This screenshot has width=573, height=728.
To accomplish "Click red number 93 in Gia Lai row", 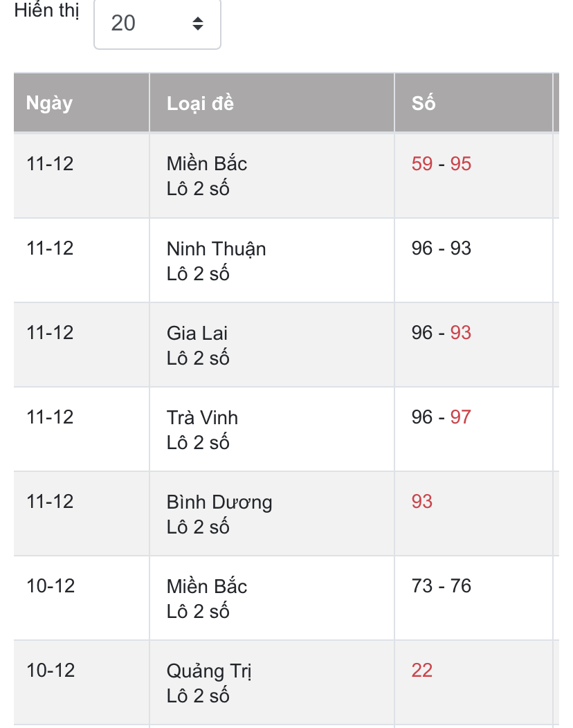I will click(461, 333).
